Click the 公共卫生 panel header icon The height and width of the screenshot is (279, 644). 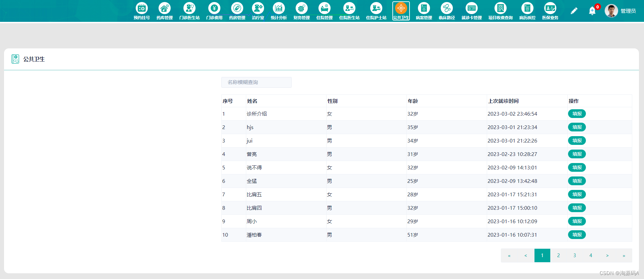[15, 59]
